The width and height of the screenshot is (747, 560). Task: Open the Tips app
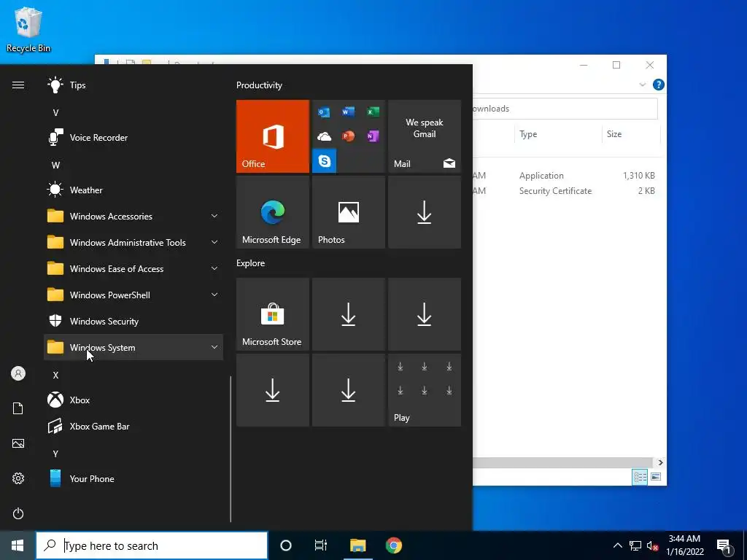pyautogui.click(x=133, y=85)
